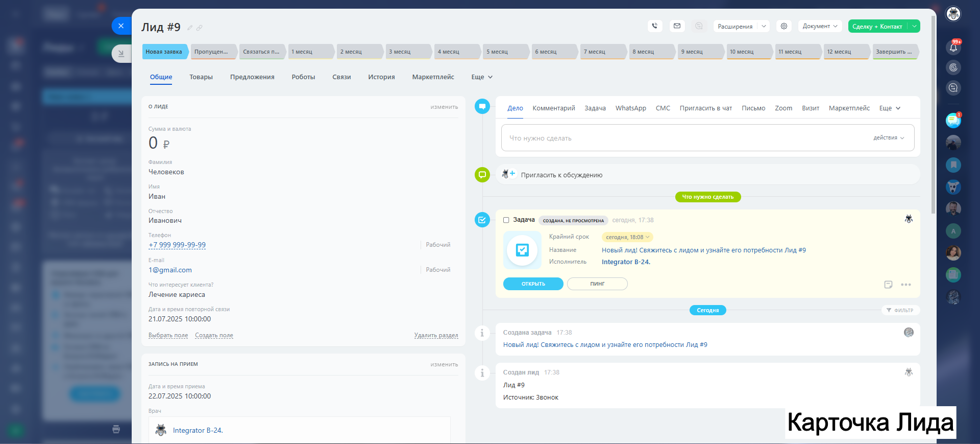
Task: Open three-dots menu on task card
Action: (x=906, y=285)
